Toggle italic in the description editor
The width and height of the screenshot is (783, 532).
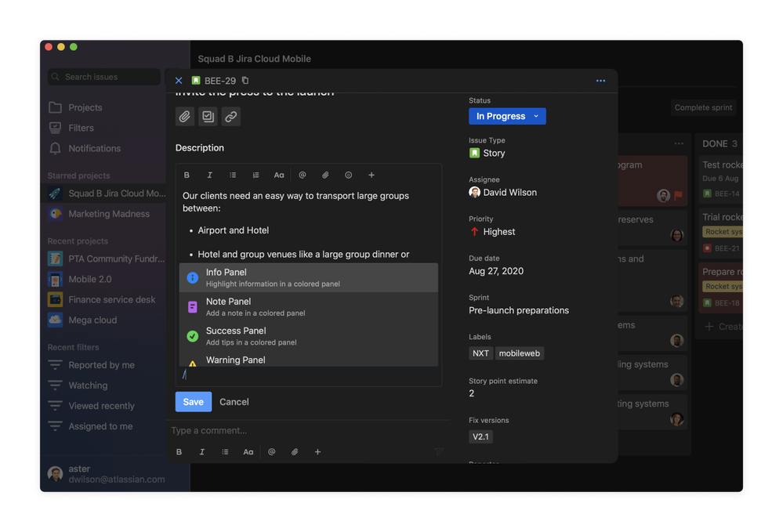[210, 176]
